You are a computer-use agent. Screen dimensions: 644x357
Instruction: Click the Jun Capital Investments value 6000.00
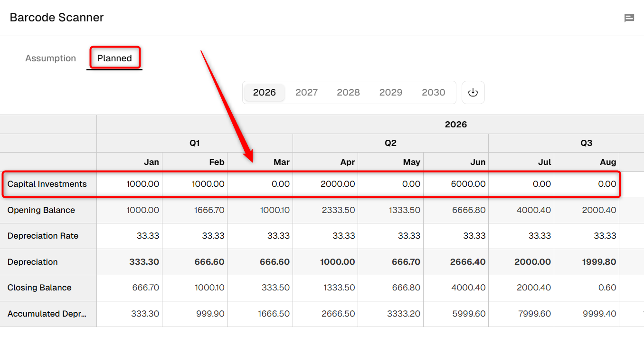point(468,184)
